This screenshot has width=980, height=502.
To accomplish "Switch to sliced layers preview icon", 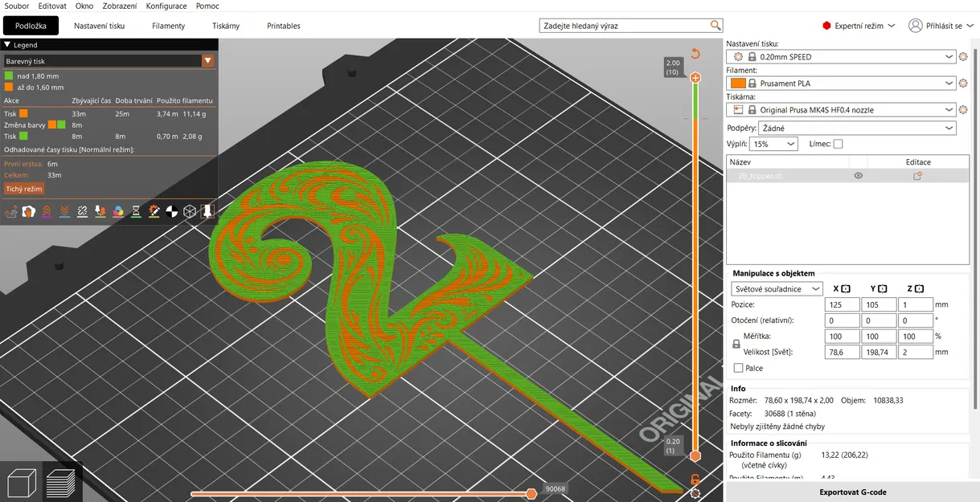I will click(61, 482).
